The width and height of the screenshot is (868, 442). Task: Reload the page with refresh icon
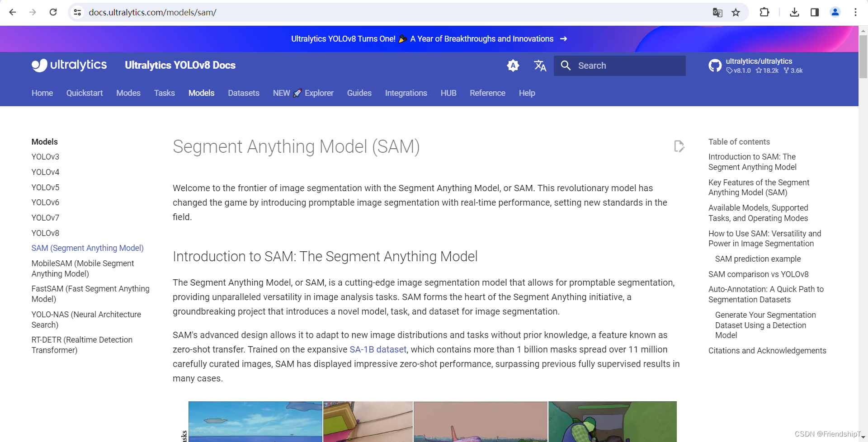(53, 12)
